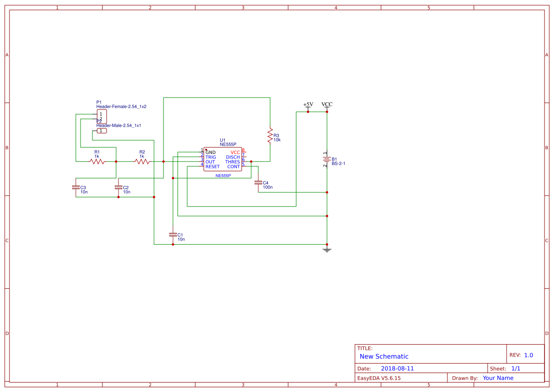Select the +5V power flag symbol
The image size is (554, 392).
(308, 105)
